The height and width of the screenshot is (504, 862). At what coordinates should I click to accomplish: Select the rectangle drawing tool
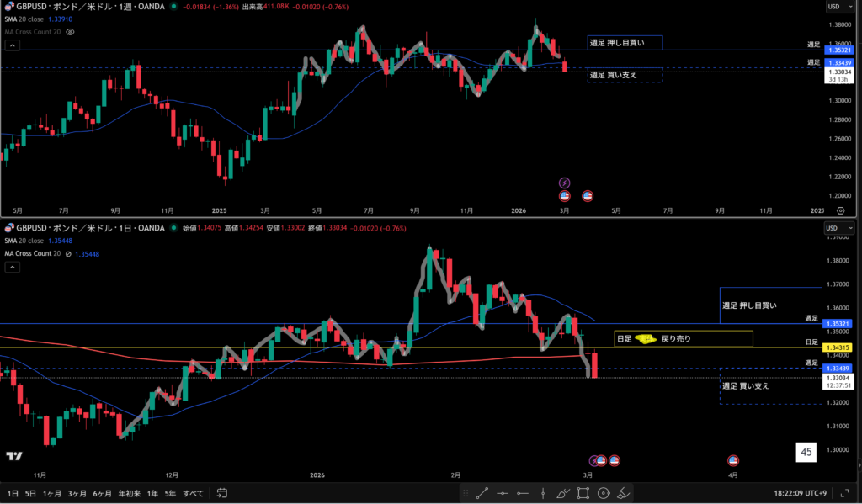point(583,493)
